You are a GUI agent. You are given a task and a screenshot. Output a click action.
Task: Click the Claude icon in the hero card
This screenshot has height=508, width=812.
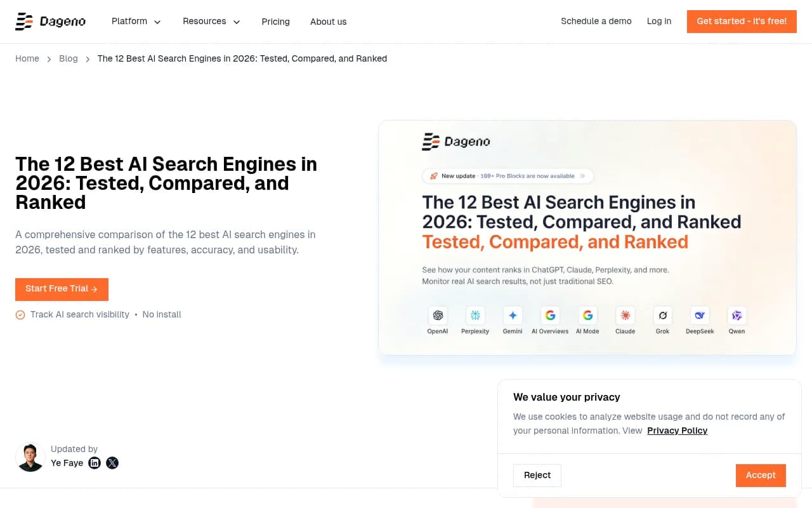click(x=625, y=316)
